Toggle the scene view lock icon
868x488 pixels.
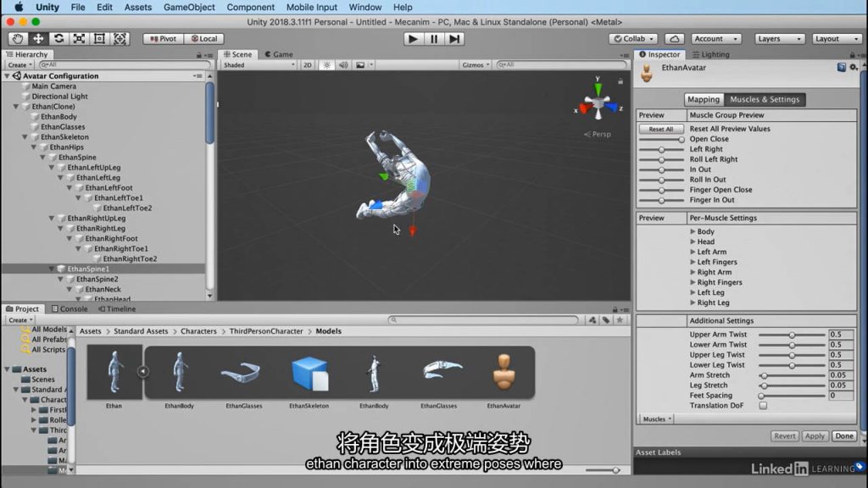pyautogui.click(x=620, y=81)
